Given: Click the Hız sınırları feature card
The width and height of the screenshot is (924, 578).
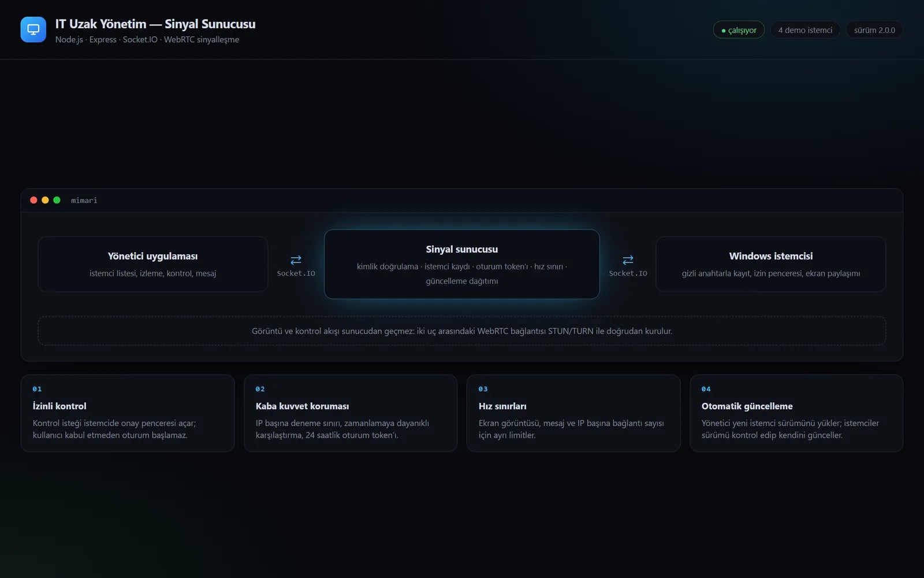Looking at the screenshot, I should (573, 413).
